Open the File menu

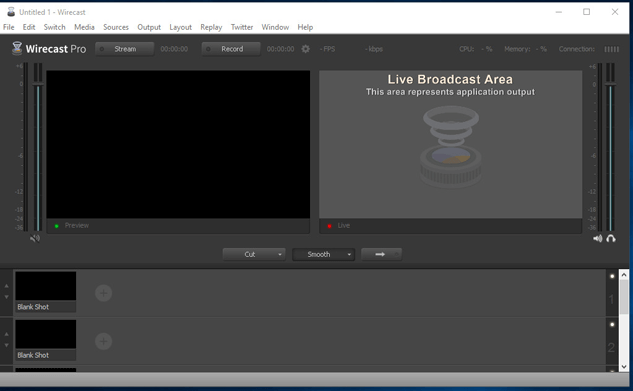coord(8,27)
